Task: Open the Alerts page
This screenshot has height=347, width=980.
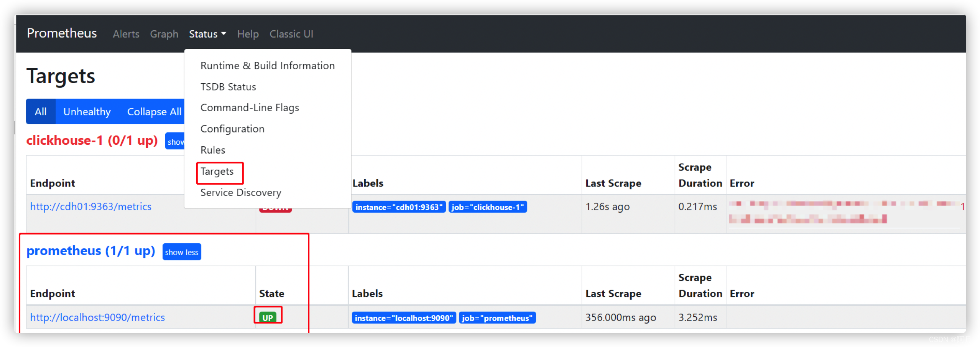Action: (126, 34)
